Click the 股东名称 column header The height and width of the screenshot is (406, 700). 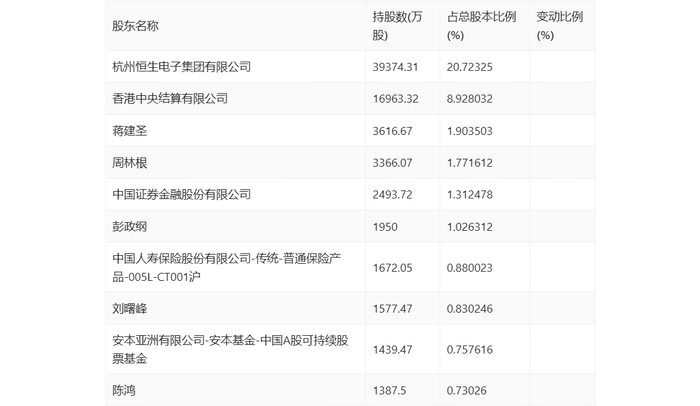click(x=135, y=26)
